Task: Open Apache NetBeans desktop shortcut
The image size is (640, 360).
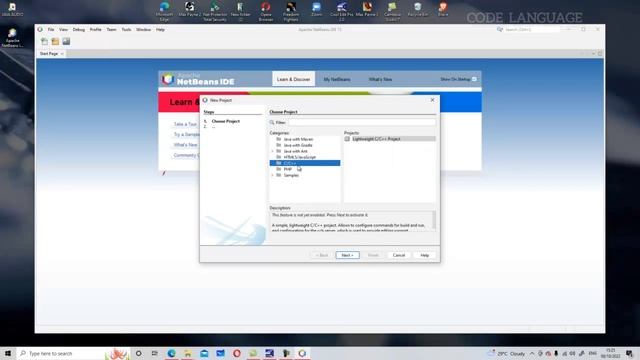Action: [x=12, y=38]
